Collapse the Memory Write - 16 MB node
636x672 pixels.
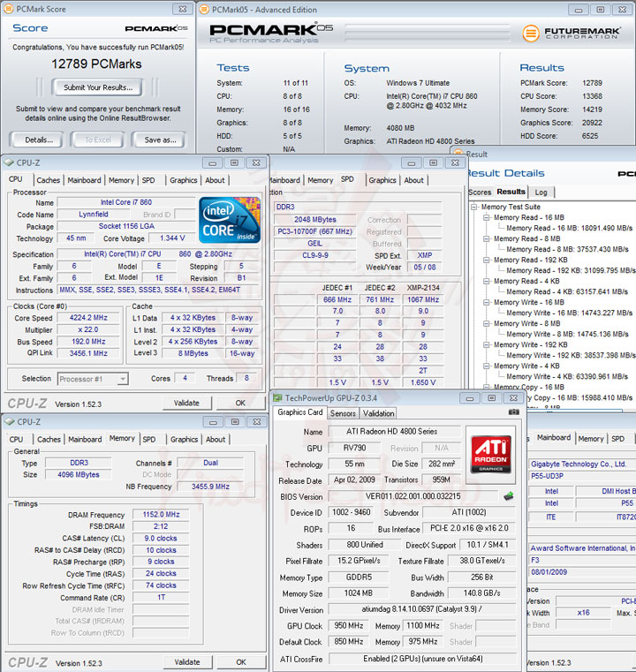[487, 303]
